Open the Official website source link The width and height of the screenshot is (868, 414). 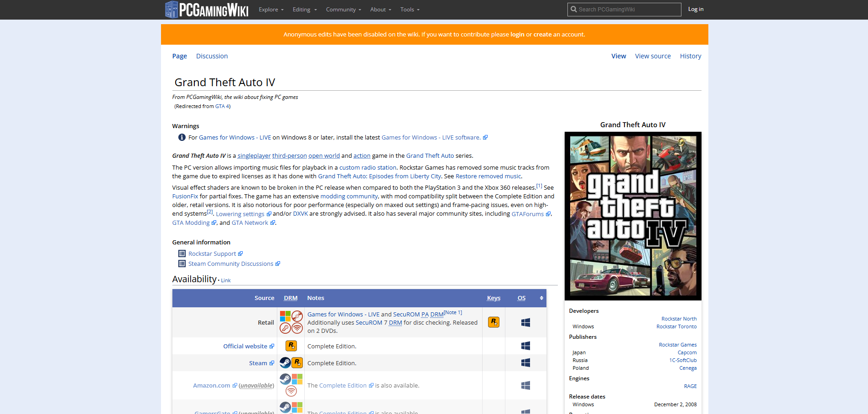(249, 347)
